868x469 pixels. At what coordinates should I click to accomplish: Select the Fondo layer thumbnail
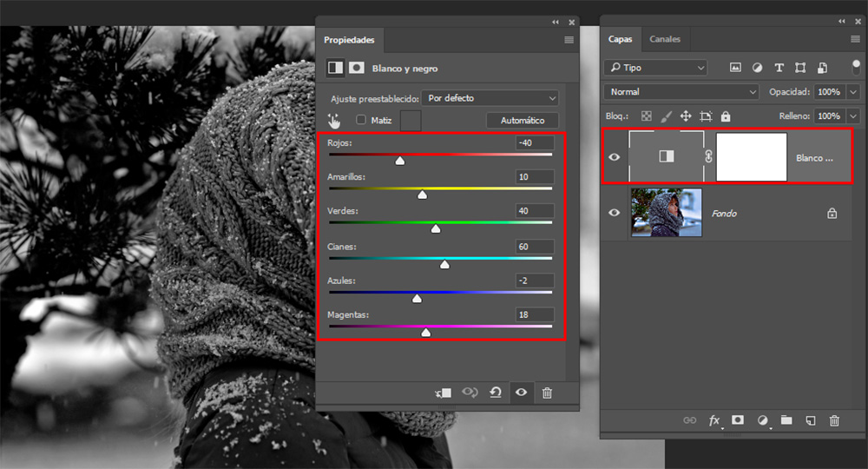coord(667,213)
